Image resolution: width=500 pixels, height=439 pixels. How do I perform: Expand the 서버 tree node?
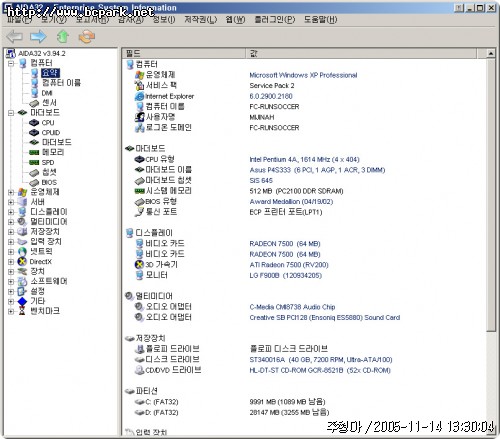[x=11, y=202]
